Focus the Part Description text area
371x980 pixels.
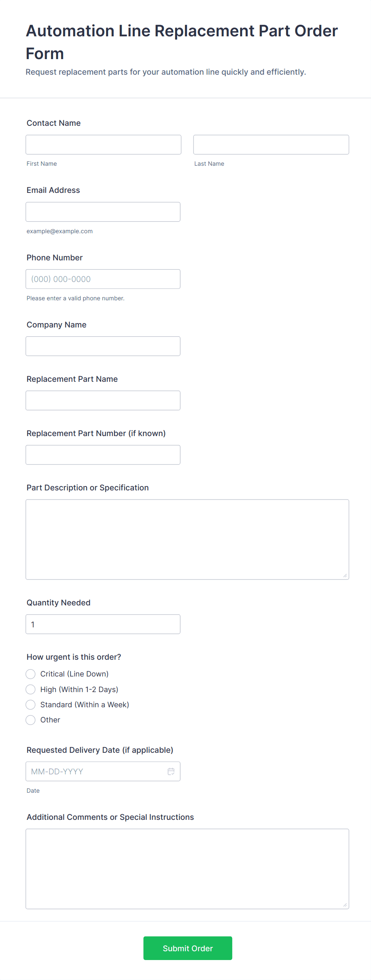tap(187, 540)
